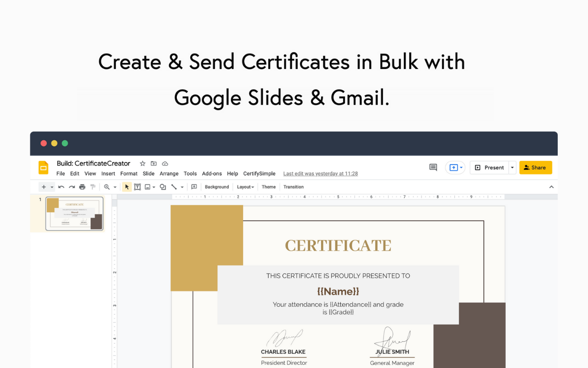
Task: Open the Present options dropdown arrow
Action: click(x=512, y=167)
